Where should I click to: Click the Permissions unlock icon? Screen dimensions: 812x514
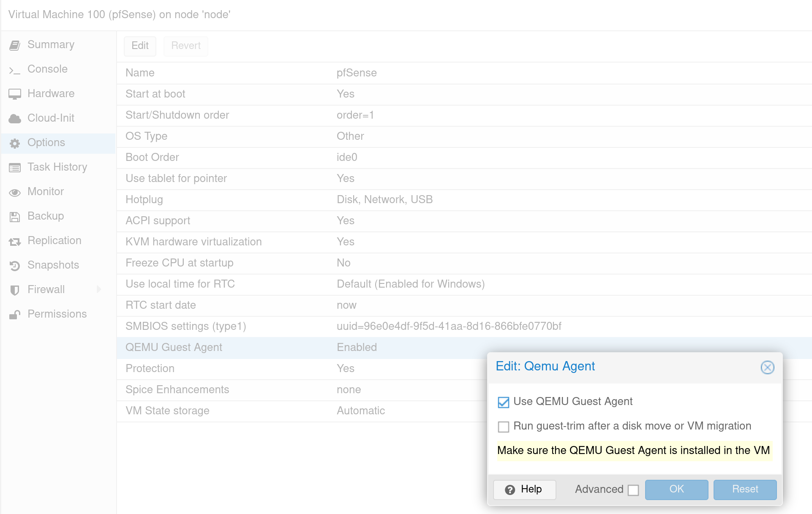click(x=15, y=315)
